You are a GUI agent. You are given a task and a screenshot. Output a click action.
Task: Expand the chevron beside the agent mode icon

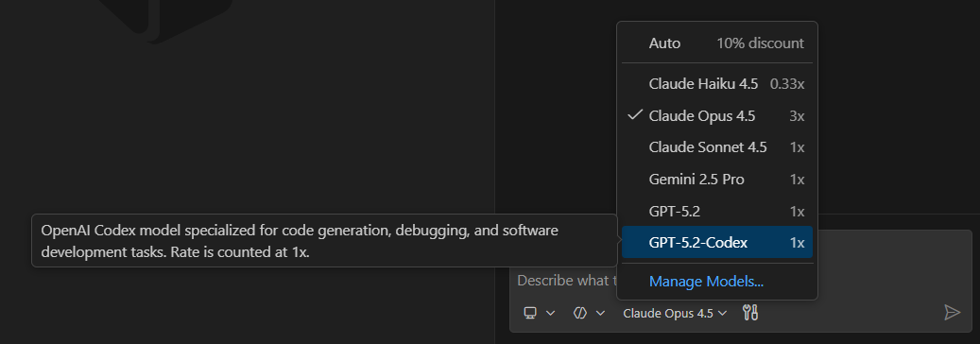pos(600,314)
